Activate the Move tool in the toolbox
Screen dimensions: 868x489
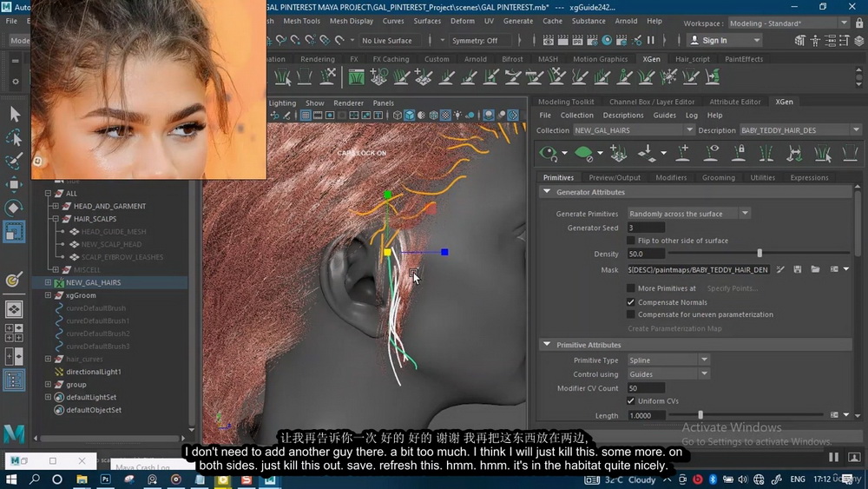click(x=15, y=184)
